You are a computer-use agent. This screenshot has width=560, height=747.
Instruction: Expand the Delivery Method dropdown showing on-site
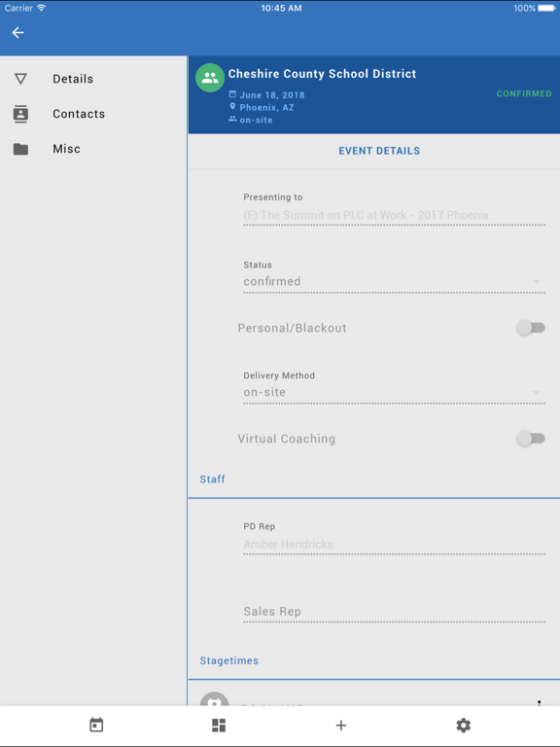tap(395, 393)
